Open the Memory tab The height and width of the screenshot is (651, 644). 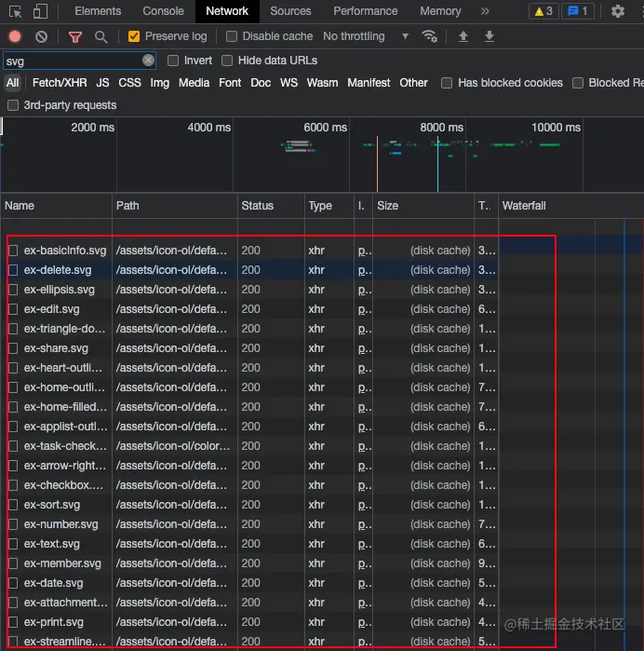[440, 11]
